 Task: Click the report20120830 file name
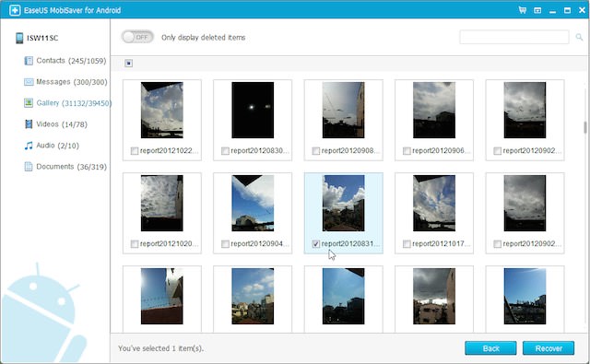(260, 151)
